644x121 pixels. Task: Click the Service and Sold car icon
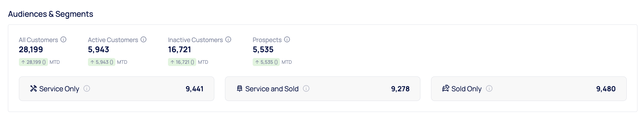240,89
